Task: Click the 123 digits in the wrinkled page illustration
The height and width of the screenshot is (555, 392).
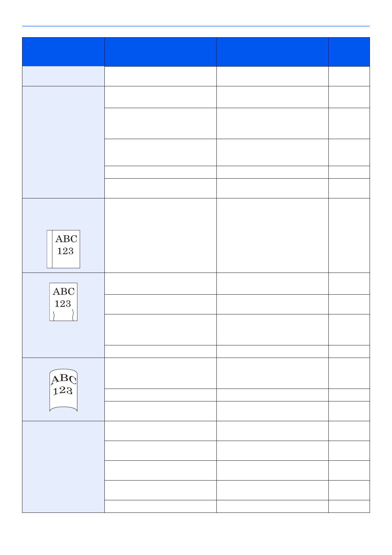Action: point(63,304)
